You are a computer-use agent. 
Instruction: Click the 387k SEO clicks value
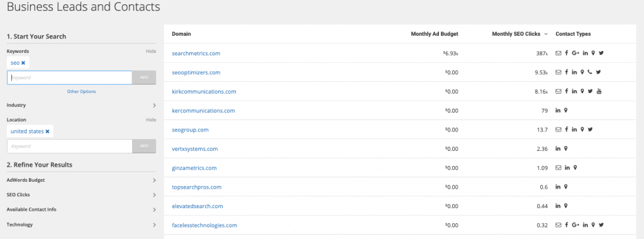(x=541, y=53)
